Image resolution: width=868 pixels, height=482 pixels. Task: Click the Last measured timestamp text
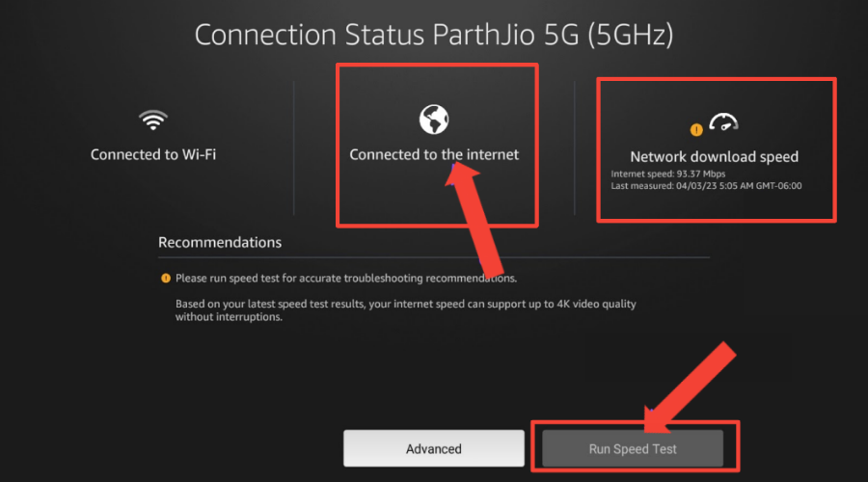[706, 186]
